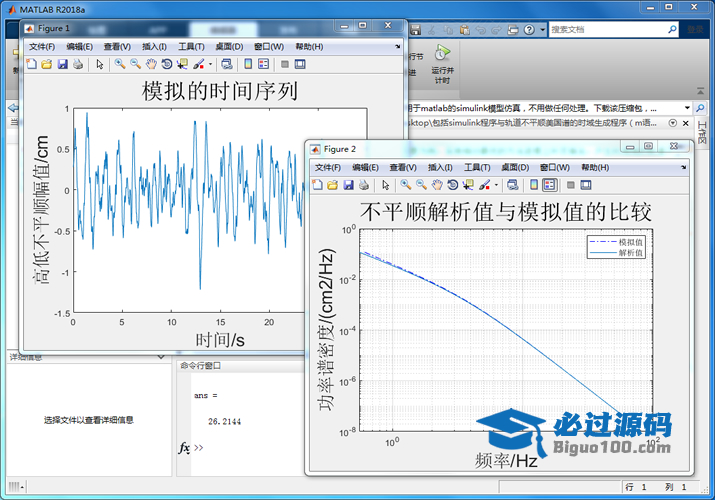Image resolution: width=715 pixels, height=500 pixels.
Task: Open MATLAB Help question mark icon
Action: pyautogui.click(x=529, y=30)
